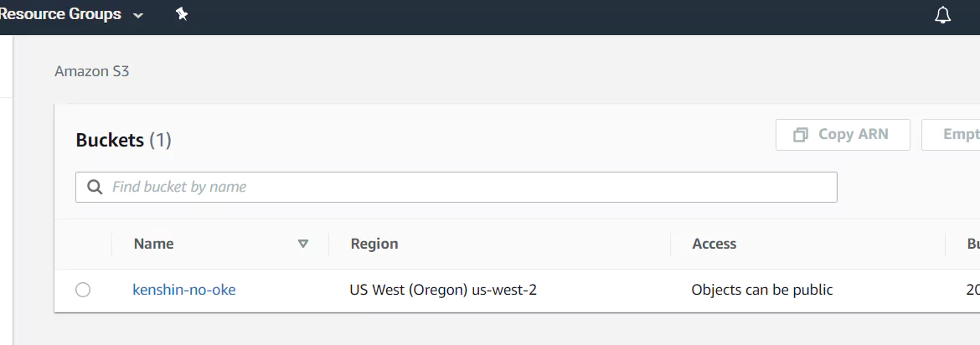The width and height of the screenshot is (980, 345).
Task: Open the kenshin-no-oke bucket link
Action: click(183, 290)
